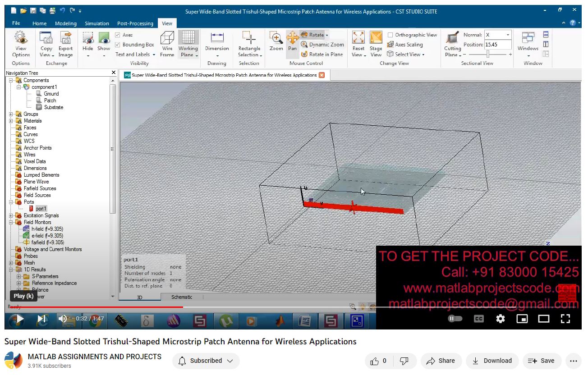The image size is (588, 375).
Task: Click the Download button
Action: point(492,361)
